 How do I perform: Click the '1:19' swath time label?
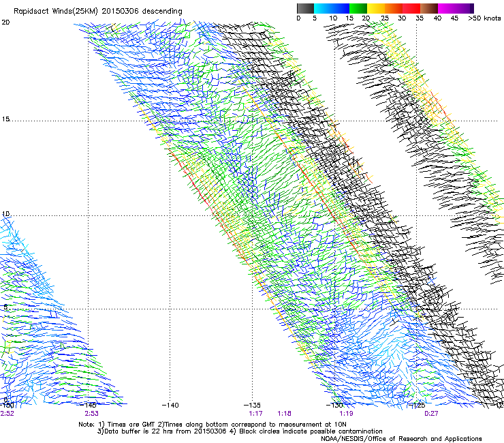[346, 414]
